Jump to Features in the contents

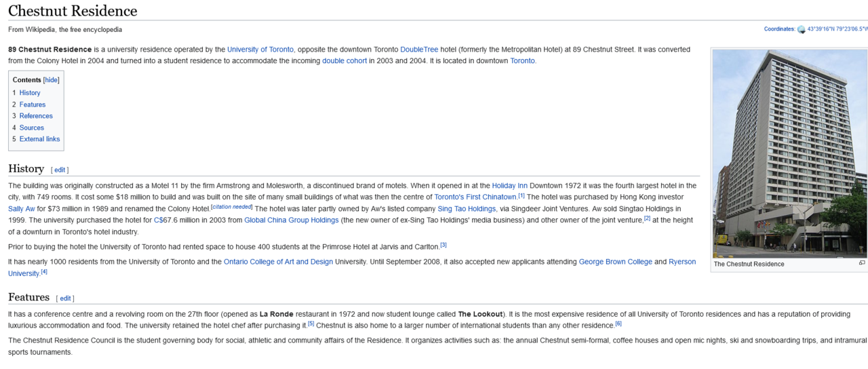click(x=33, y=104)
